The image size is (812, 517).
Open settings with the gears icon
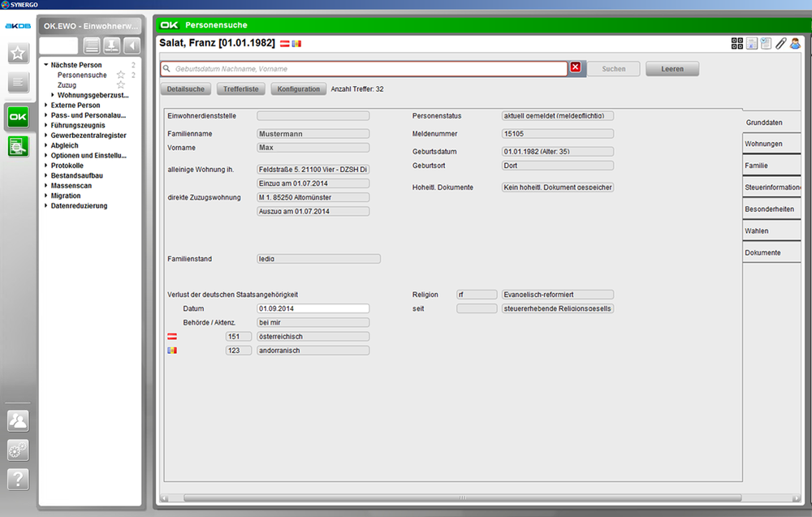pyautogui.click(x=18, y=450)
